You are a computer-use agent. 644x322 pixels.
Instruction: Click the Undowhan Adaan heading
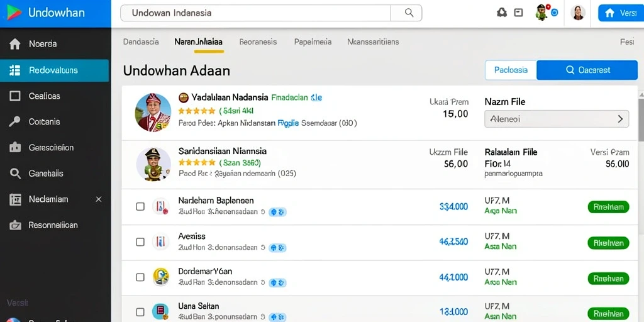(176, 70)
